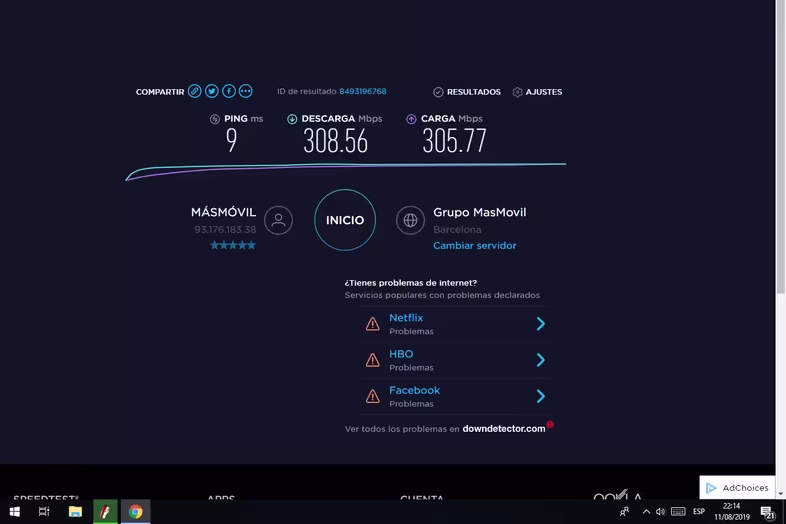This screenshot has height=524, width=786.
Task: Click Netflix warning triangle icon
Action: pyautogui.click(x=372, y=324)
